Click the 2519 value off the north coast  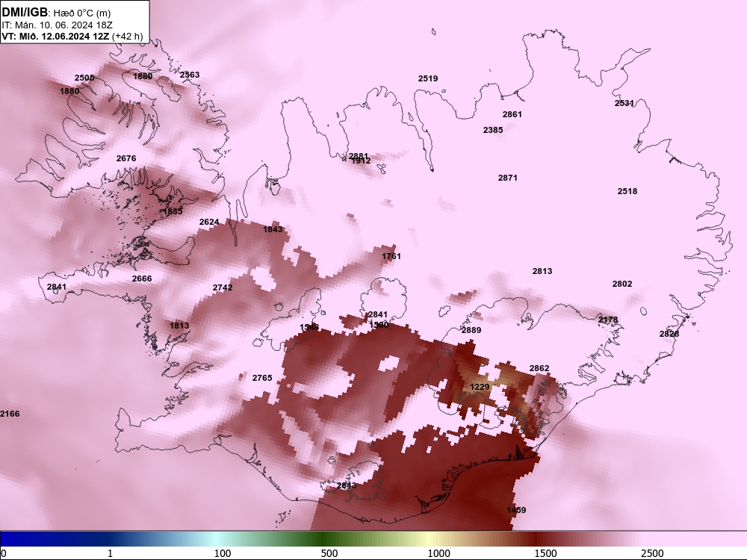(428, 78)
